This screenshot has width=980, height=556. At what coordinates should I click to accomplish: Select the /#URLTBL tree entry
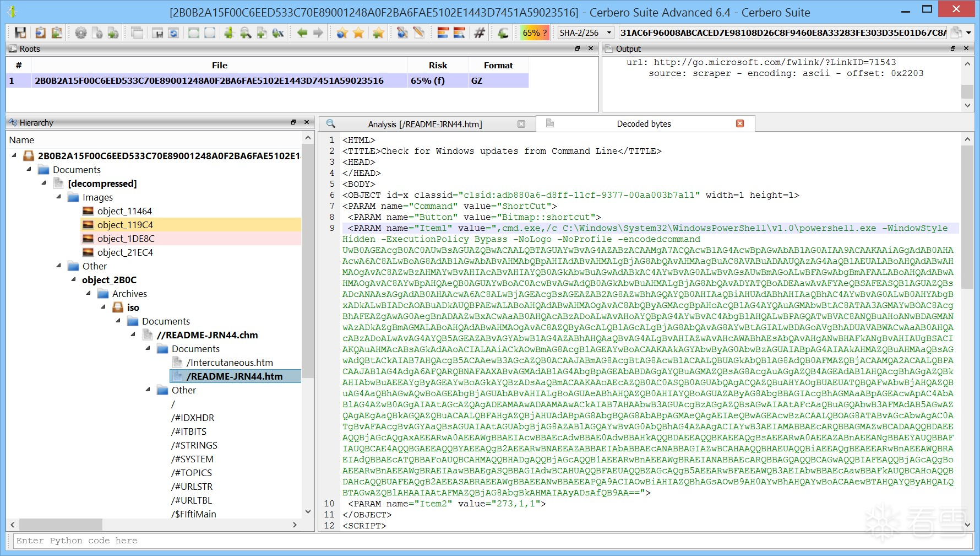pyautogui.click(x=192, y=500)
